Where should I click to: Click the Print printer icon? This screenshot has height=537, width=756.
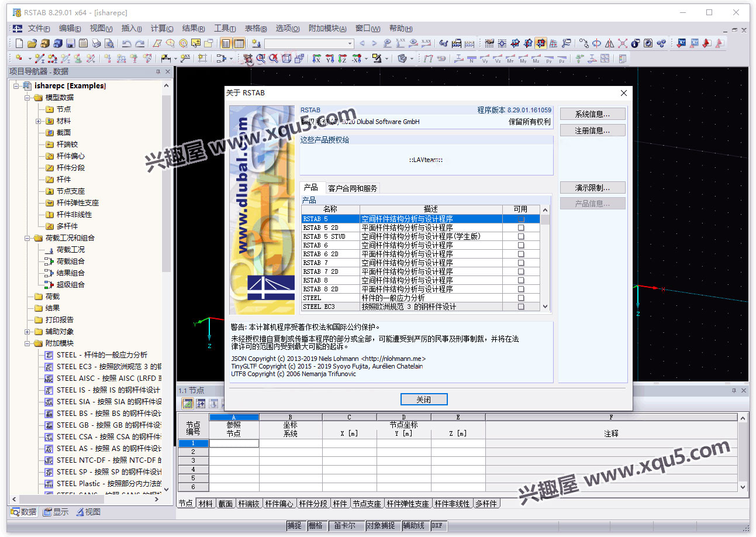(96, 43)
